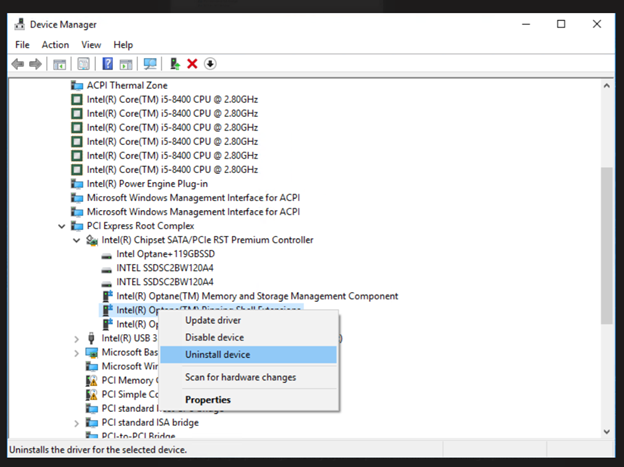Click the Forward arrow toolbar icon
624x467 pixels.
click(x=35, y=64)
